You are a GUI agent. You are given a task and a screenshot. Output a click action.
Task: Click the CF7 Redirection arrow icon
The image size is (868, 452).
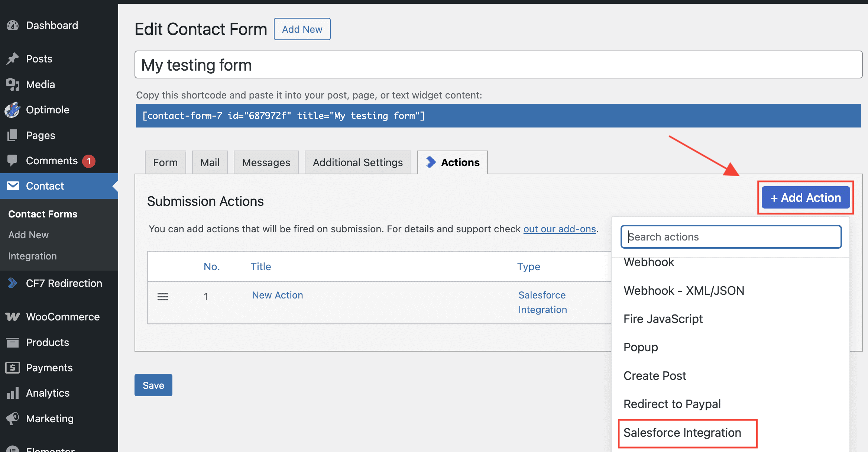pos(13,283)
